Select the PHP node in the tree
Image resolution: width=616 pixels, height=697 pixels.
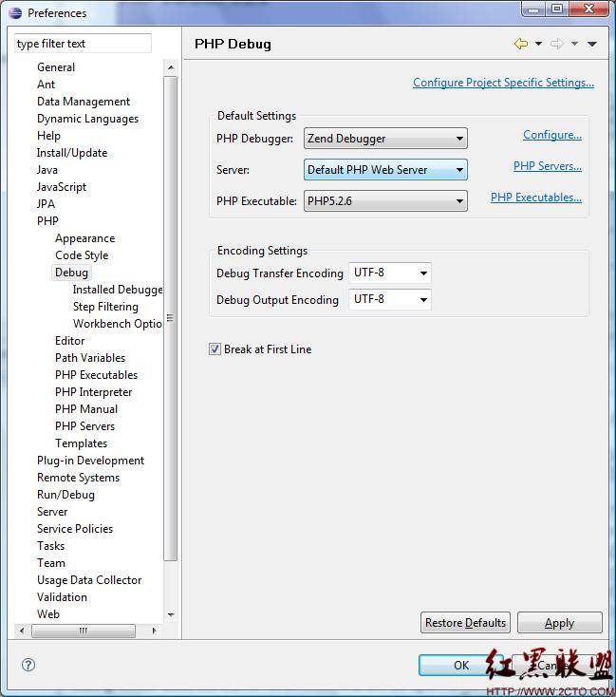[x=47, y=221]
